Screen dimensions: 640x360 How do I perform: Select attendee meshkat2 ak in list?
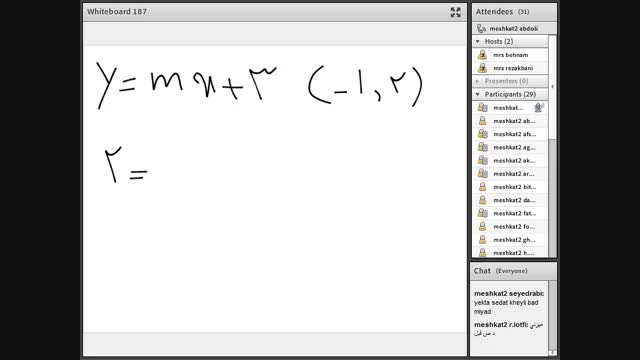tap(510, 160)
